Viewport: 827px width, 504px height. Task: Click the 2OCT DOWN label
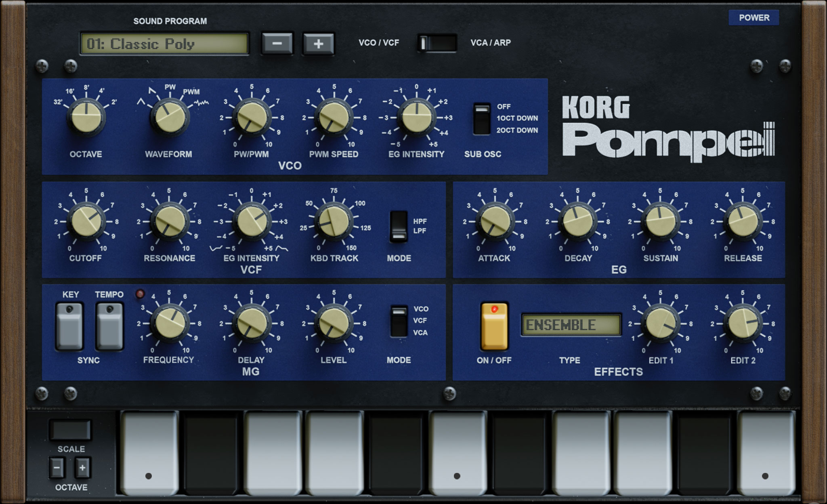[517, 130]
